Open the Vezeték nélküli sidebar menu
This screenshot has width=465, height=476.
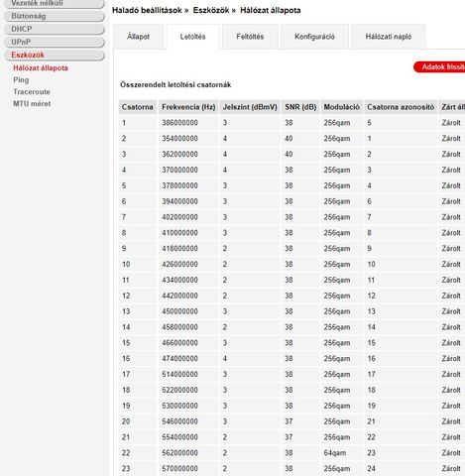click(x=55, y=4)
